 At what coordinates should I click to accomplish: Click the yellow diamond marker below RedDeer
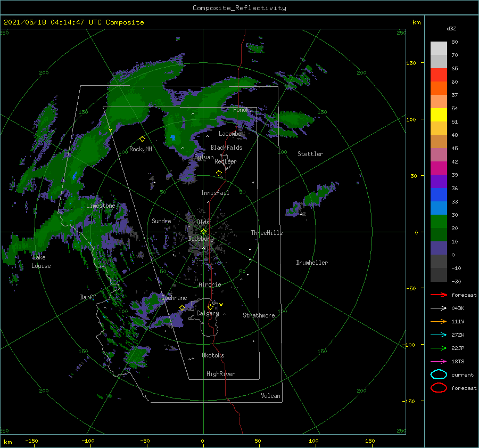219,173
